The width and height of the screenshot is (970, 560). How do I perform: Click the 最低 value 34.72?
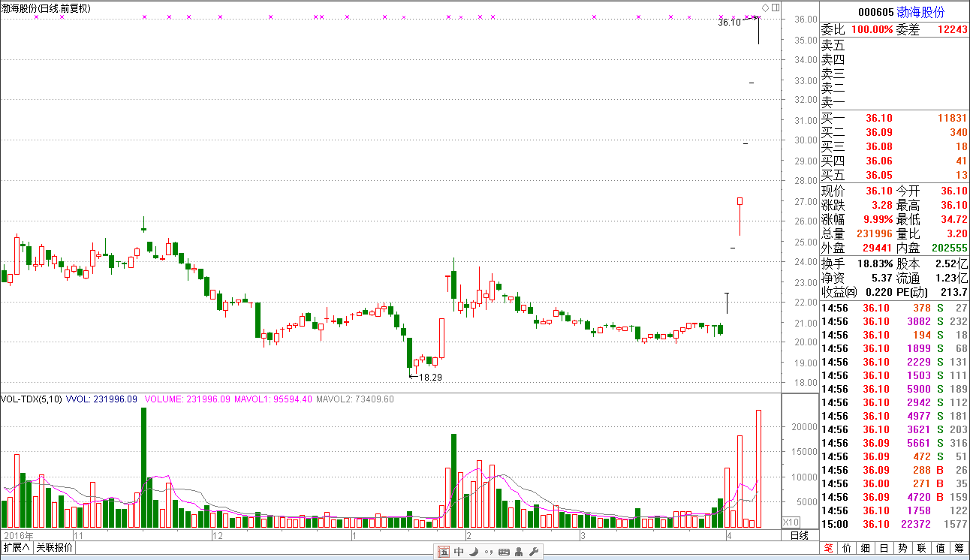[954, 220]
